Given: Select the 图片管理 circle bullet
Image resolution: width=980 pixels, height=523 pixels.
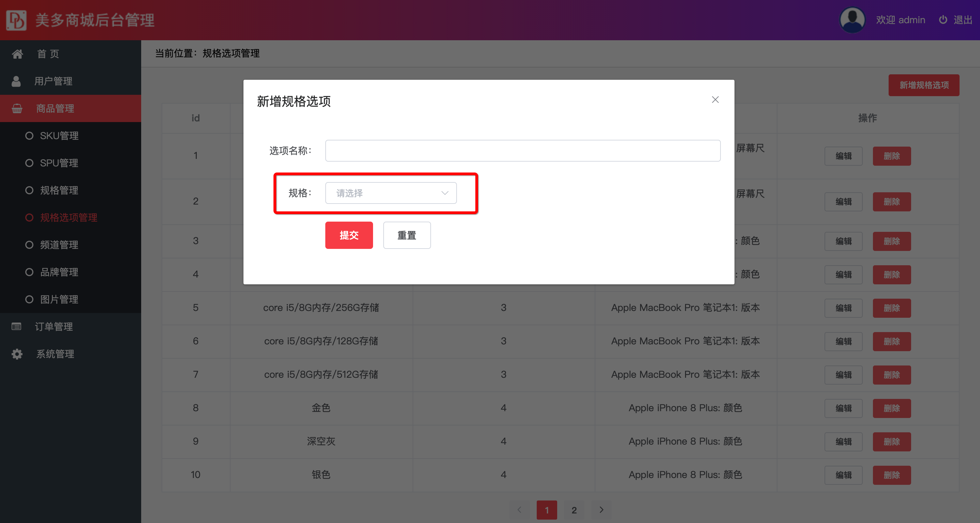Looking at the screenshot, I should [29, 299].
